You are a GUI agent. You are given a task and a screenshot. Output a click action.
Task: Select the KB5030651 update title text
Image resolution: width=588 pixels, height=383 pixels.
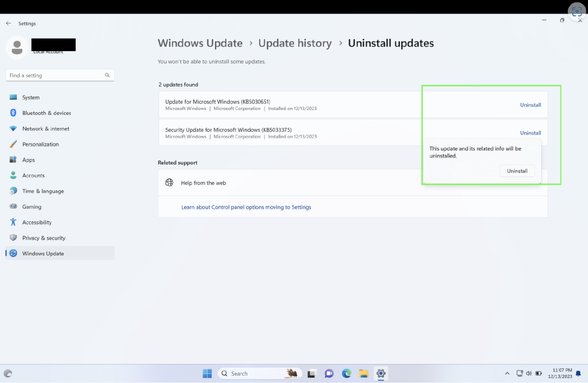pos(217,102)
